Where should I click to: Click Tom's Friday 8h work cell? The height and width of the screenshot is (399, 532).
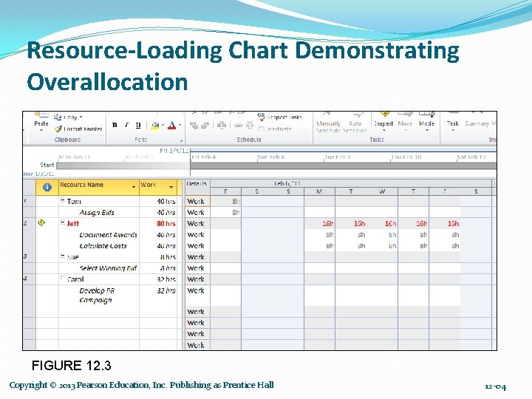[225, 201]
